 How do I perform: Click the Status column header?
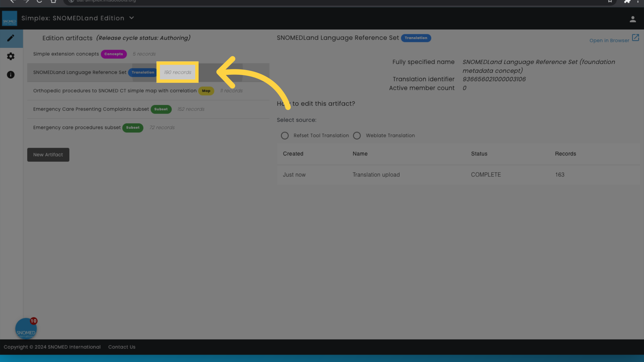479,154
